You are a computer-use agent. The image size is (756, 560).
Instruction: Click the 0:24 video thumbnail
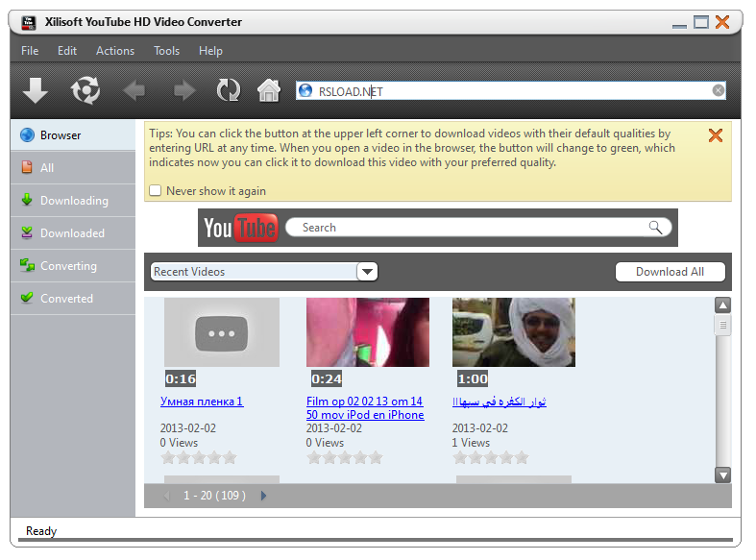click(368, 332)
